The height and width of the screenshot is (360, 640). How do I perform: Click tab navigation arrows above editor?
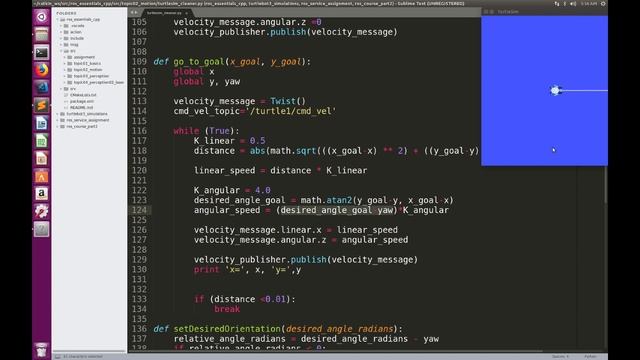click(134, 13)
